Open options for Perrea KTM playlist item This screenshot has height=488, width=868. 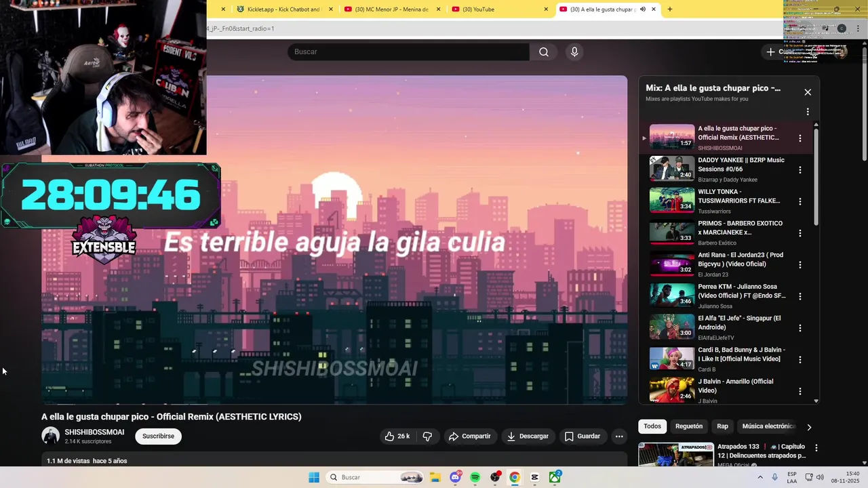(x=800, y=296)
